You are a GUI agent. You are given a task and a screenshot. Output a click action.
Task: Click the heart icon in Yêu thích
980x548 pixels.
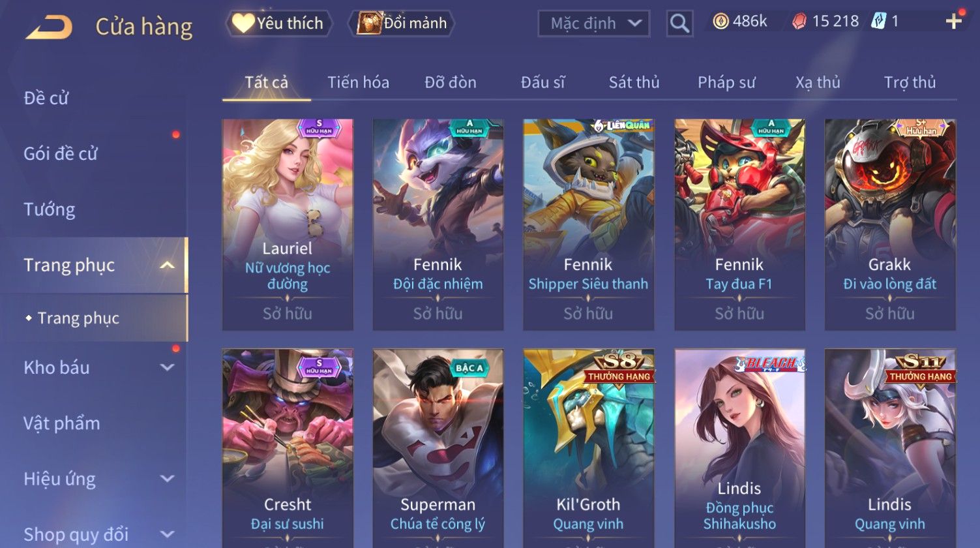243,23
